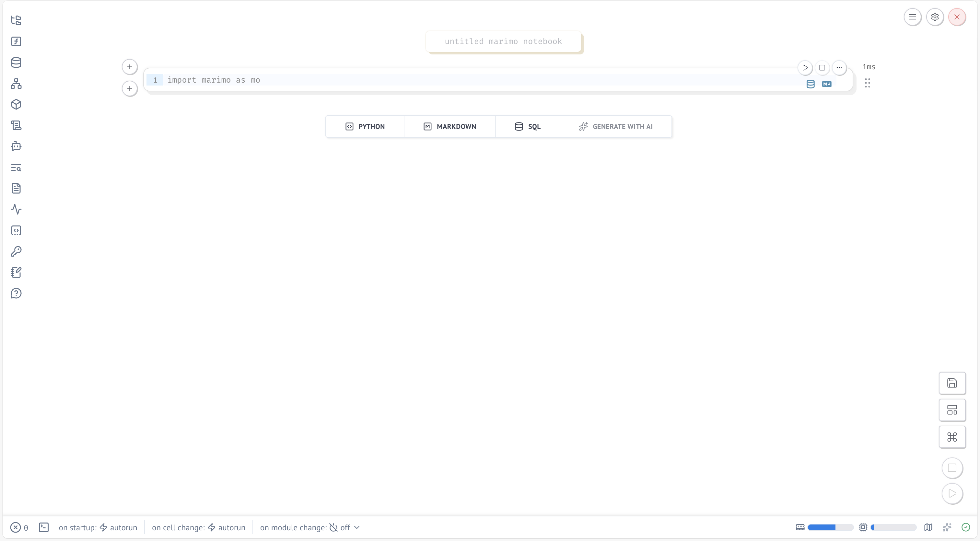980x541 pixels.
Task: Open the dependency graph panel
Action: coord(16,84)
